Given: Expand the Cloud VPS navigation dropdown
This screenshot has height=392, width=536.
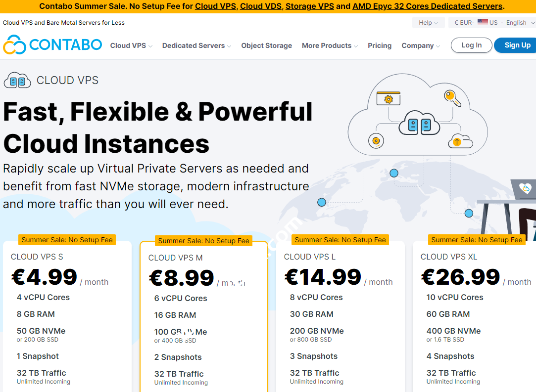Looking at the screenshot, I should 131,45.
